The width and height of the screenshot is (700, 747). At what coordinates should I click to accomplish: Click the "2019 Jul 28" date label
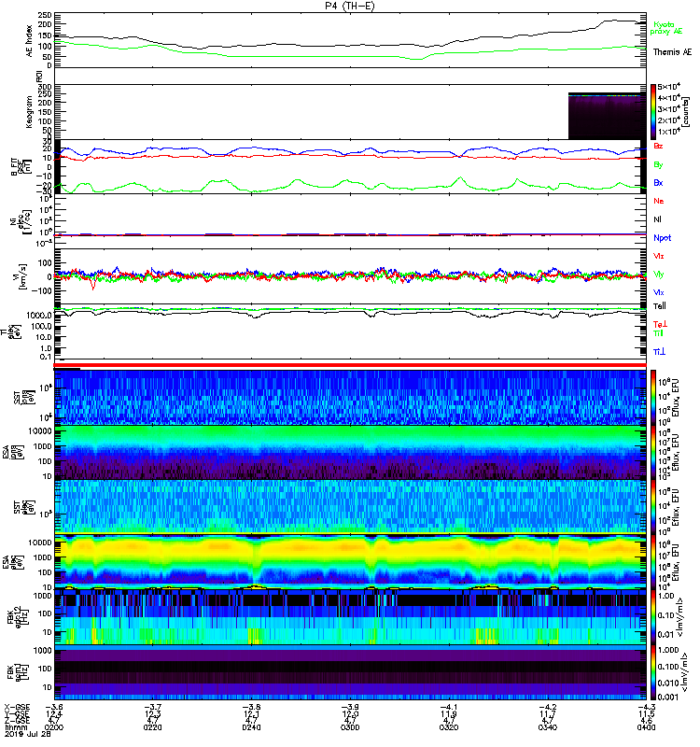[x=28, y=734]
